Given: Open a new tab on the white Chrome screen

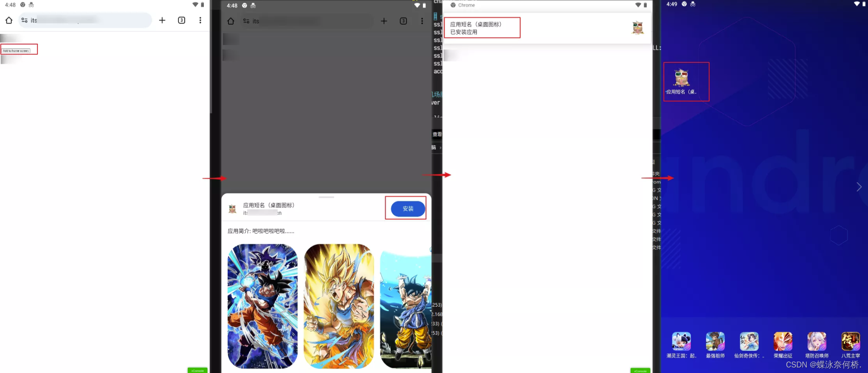Looking at the screenshot, I should click(162, 20).
